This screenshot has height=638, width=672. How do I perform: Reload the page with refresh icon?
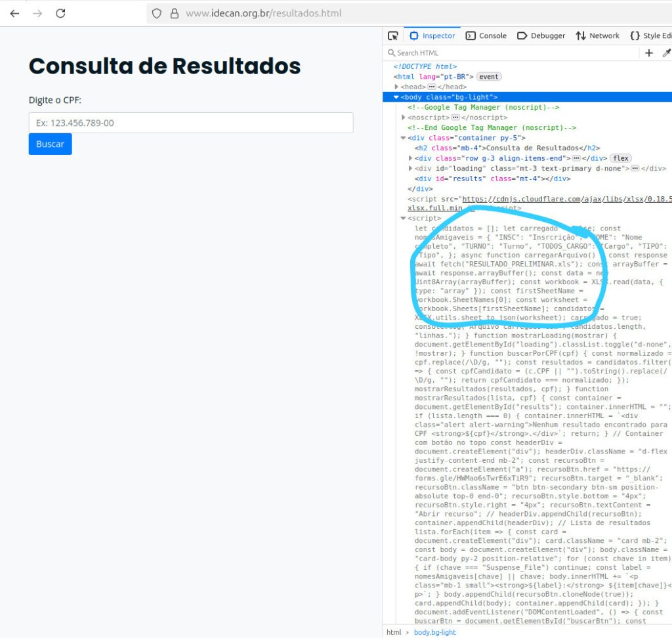click(x=60, y=13)
